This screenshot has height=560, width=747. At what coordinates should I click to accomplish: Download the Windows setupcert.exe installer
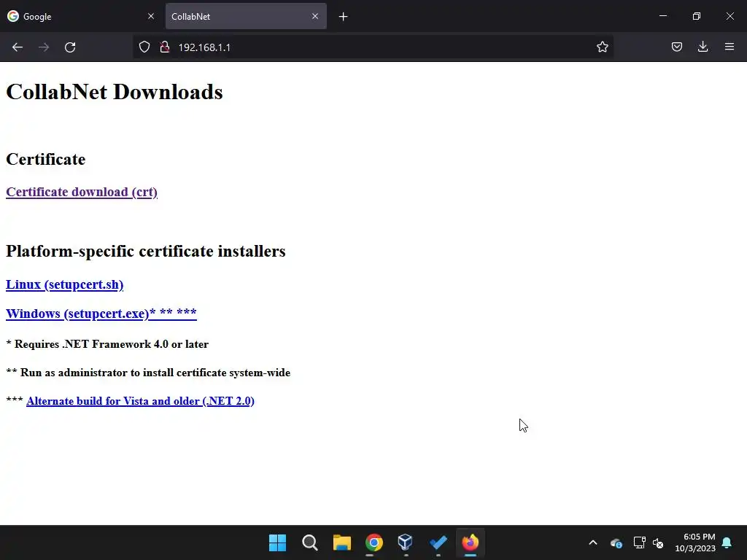(x=101, y=314)
